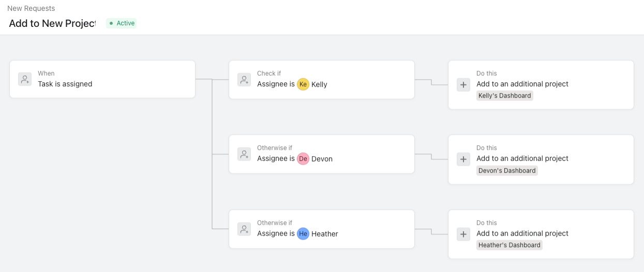The image size is (644, 272).
Task: Click Kelly's yellow Ke avatar
Action: [303, 84]
